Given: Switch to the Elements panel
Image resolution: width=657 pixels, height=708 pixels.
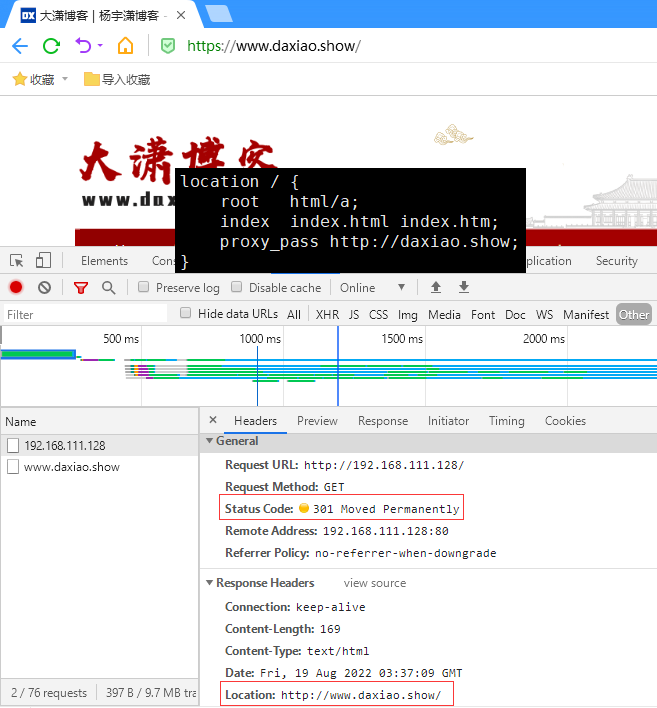Looking at the screenshot, I should 104,261.
